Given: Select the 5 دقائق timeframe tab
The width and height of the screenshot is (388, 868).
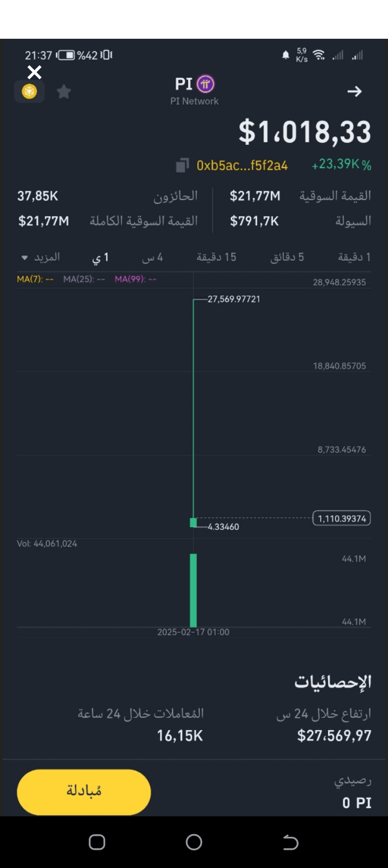Looking at the screenshot, I should coord(287,257).
